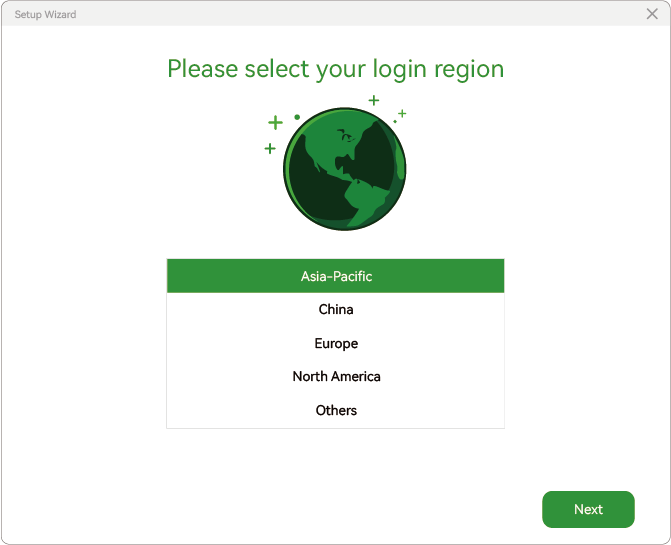671x545 pixels.
Task: Click the tiny plus sparkle right of globe
Action: pos(402,113)
